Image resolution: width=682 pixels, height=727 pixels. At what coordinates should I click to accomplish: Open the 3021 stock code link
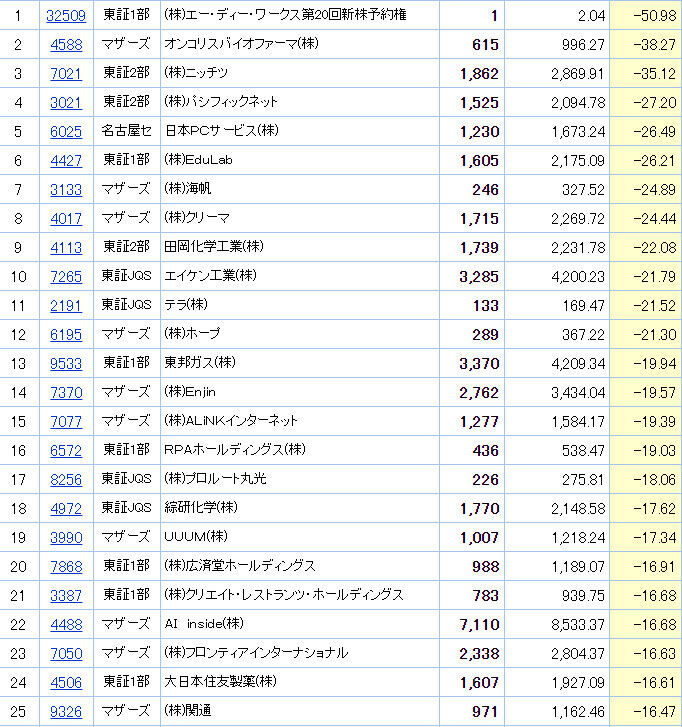(x=66, y=103)
